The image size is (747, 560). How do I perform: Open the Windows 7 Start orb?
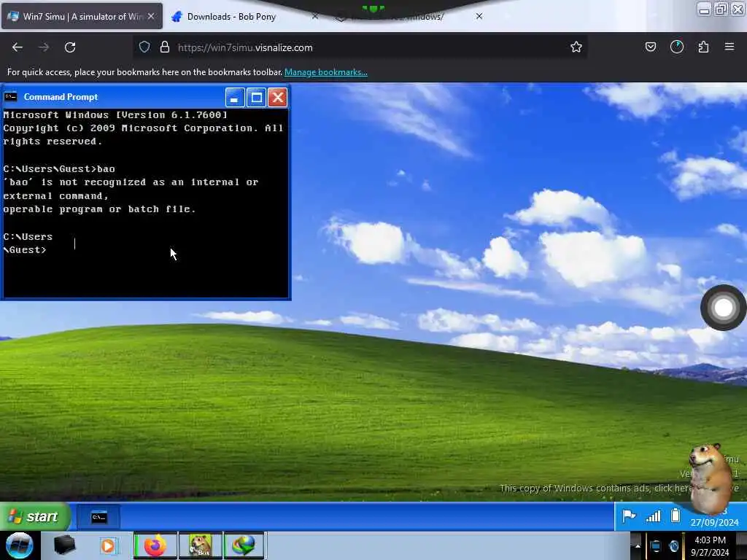click(20, 545)
